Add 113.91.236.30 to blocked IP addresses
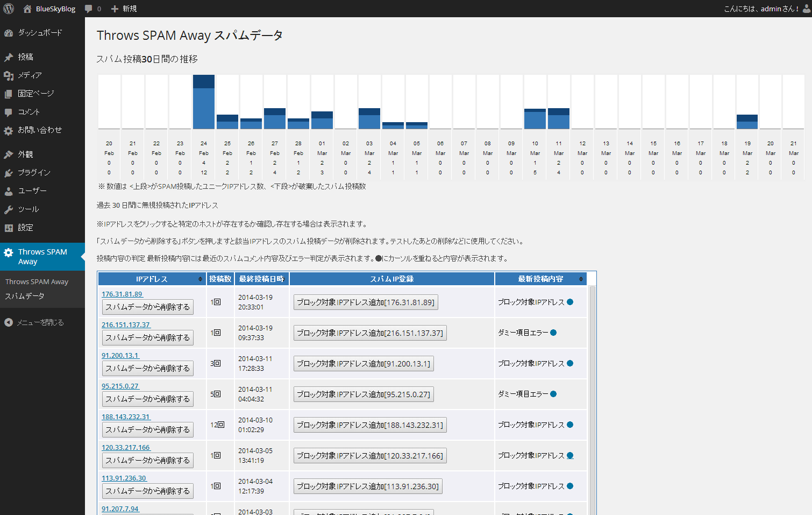Viewport: 812px width, 515px height. tap(368, 486)
